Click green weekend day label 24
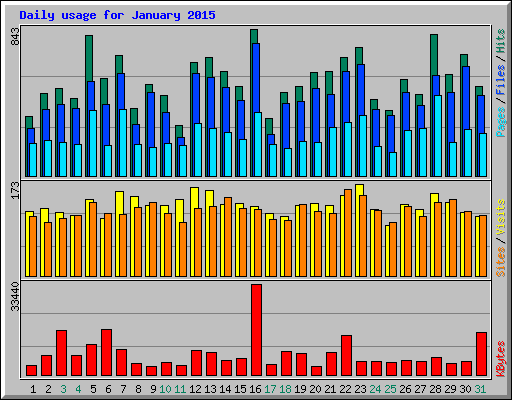 tap(375, 389)
